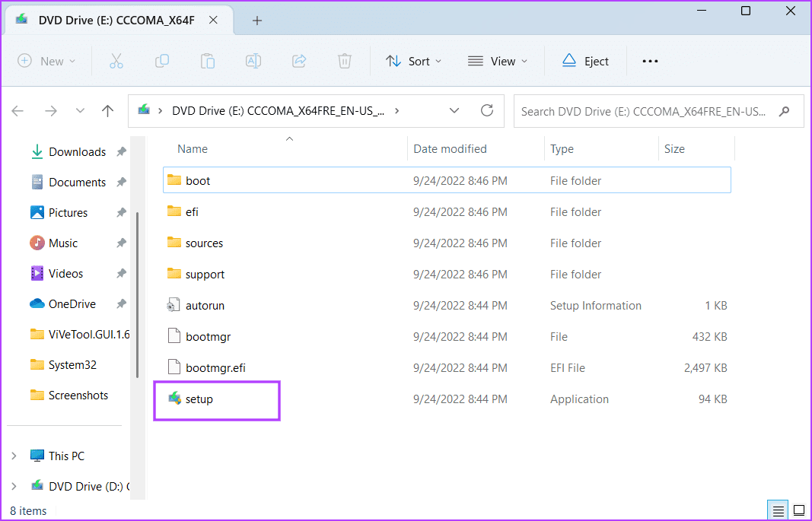Click the pin icon beside Documents
Viewport: 812px width, 521px height.
pos(121,182)
